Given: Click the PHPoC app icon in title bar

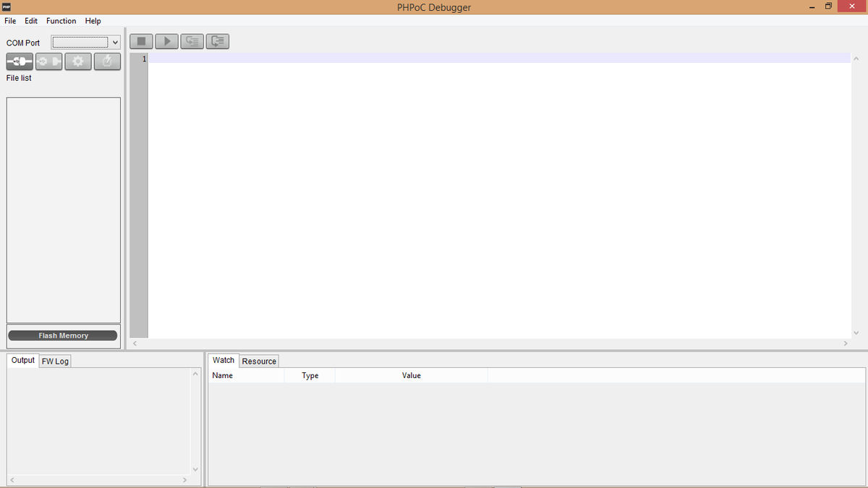Looking at the screenshot, I should coord(8,7).
